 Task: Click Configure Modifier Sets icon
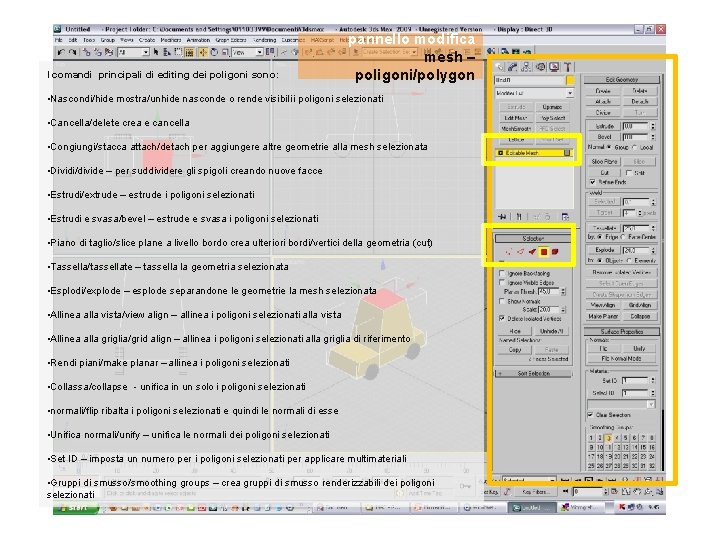(565, 217)
